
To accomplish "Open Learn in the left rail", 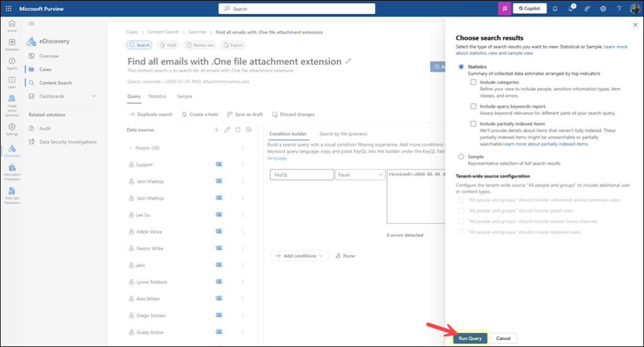I will 12,82.
